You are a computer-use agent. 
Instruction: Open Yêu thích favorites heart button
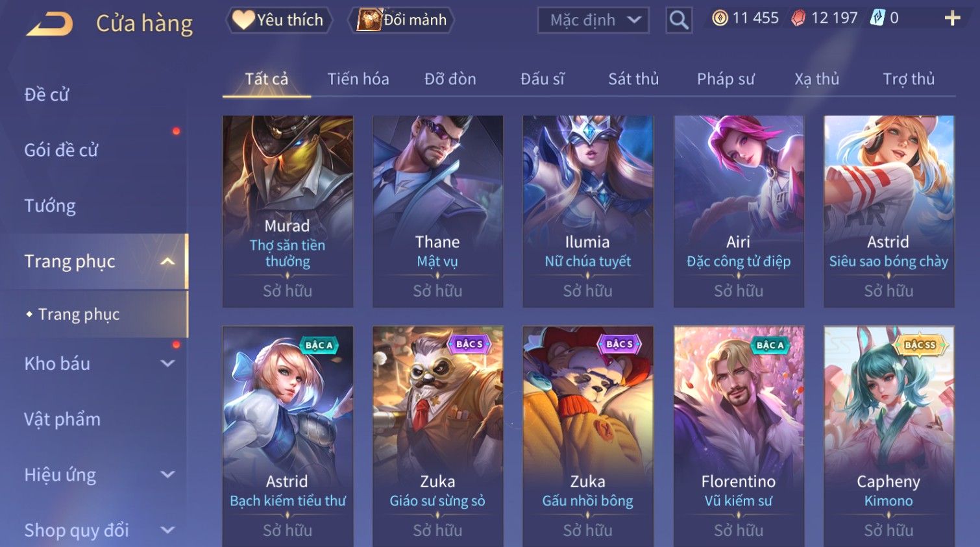click(x=279, y=20)
